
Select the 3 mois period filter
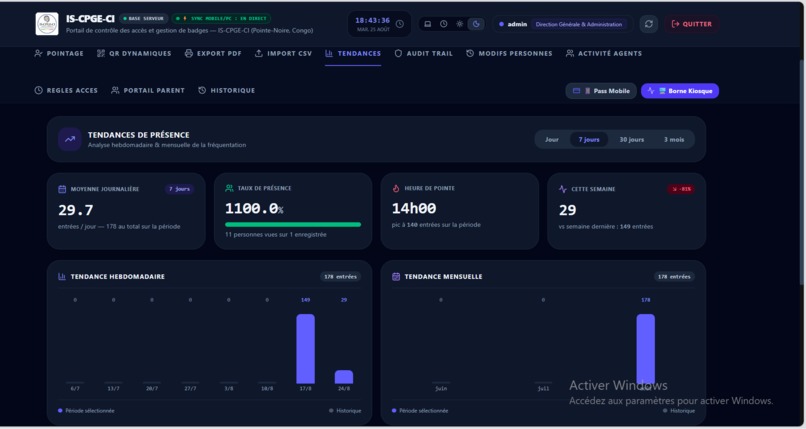(673, 140)
